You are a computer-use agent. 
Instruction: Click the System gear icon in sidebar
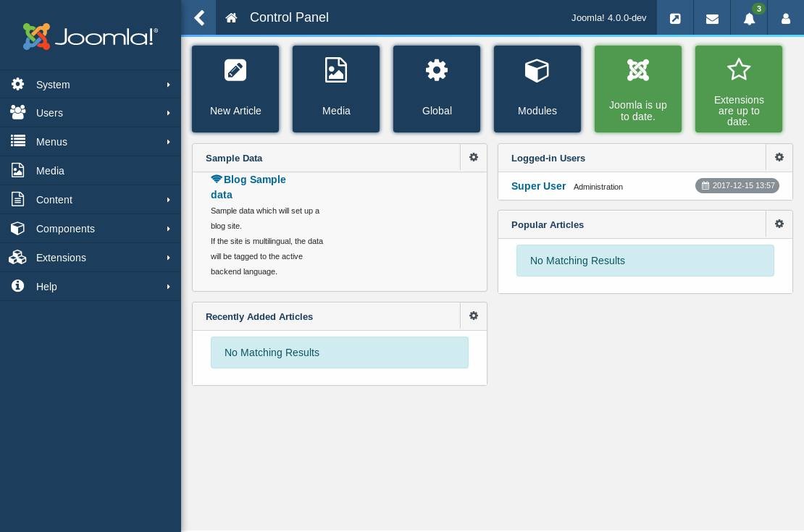(x=18, y=84)
